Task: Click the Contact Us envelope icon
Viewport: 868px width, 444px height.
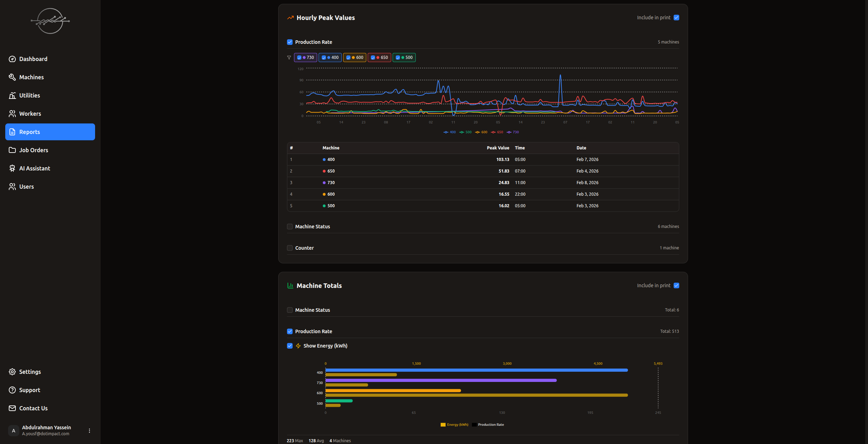Action: coord(12,408)
